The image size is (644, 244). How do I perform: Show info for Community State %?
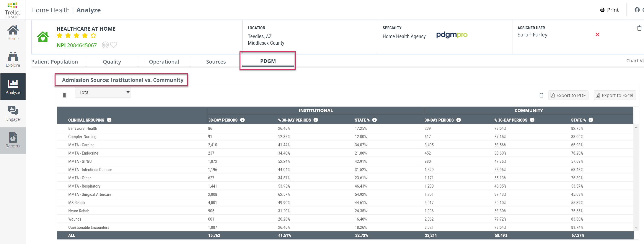click(x=590, y=120)
